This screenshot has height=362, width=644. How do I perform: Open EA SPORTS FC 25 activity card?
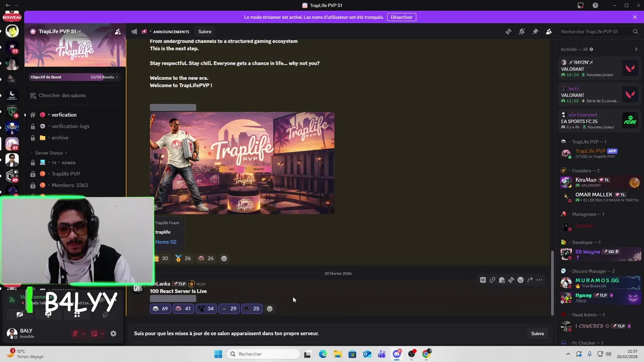coord(600,121)
